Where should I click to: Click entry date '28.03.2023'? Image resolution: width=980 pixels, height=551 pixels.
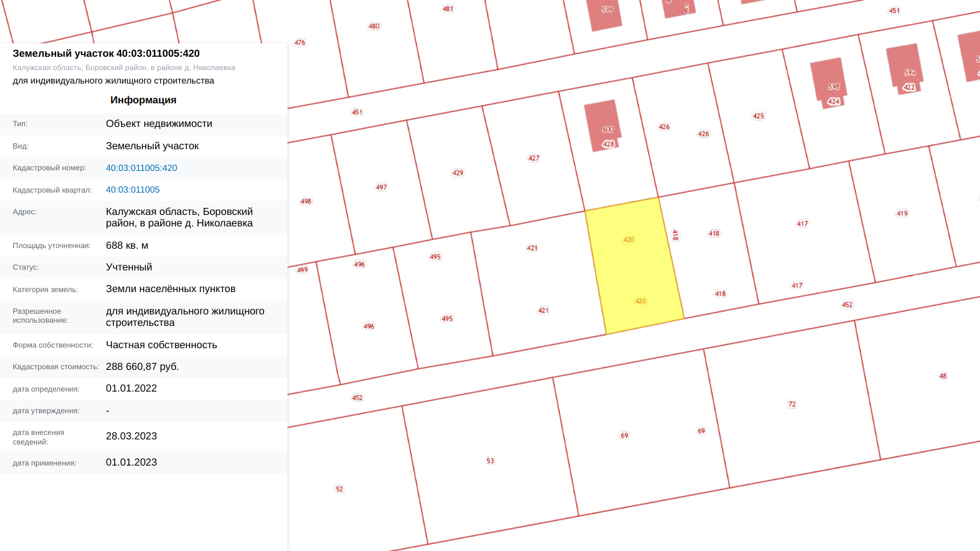point(131,436)
